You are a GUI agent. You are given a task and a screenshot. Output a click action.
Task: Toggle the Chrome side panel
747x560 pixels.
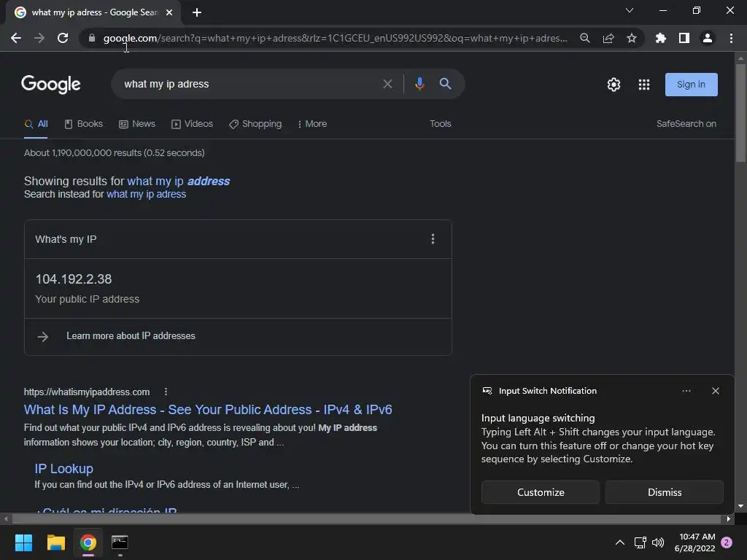coord(684,38)
